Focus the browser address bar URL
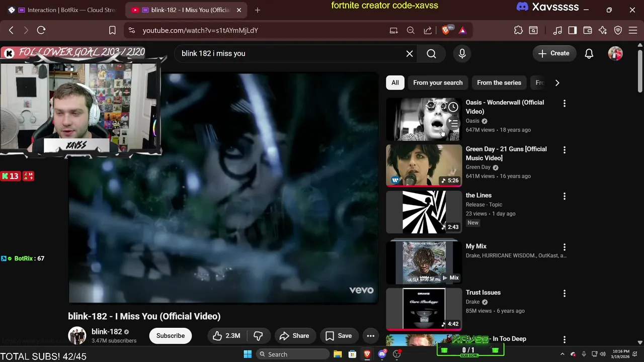 click(x=200, y=30)
